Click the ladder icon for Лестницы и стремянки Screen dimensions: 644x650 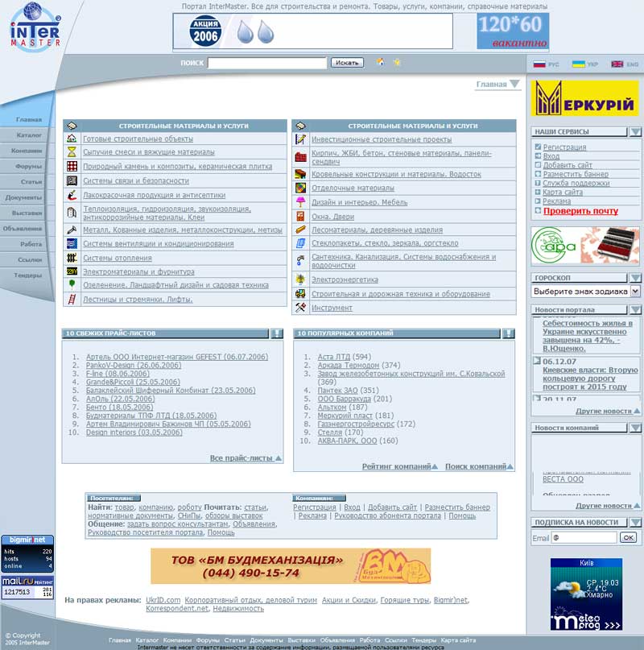coord(72,299)
